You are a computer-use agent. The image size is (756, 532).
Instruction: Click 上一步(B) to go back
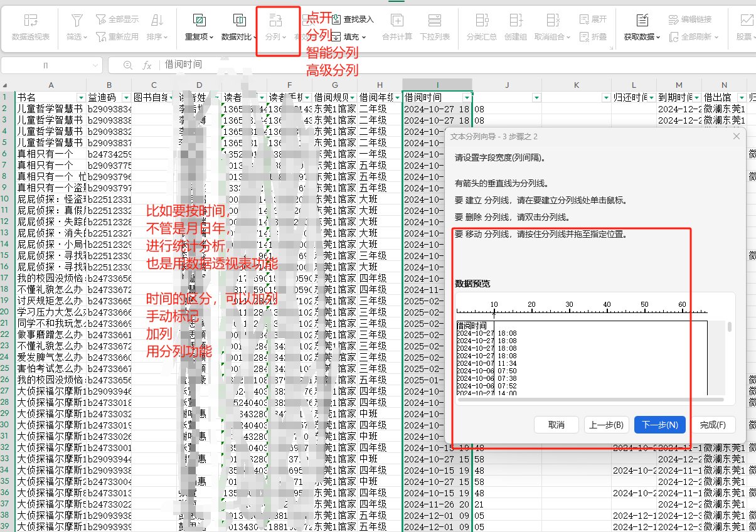point(605,425)
